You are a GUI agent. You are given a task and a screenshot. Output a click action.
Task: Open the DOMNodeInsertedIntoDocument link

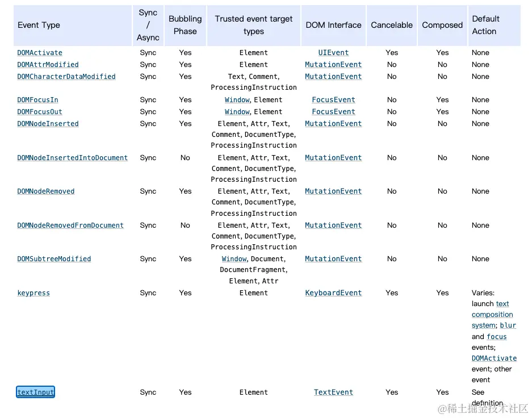(72, 158)
